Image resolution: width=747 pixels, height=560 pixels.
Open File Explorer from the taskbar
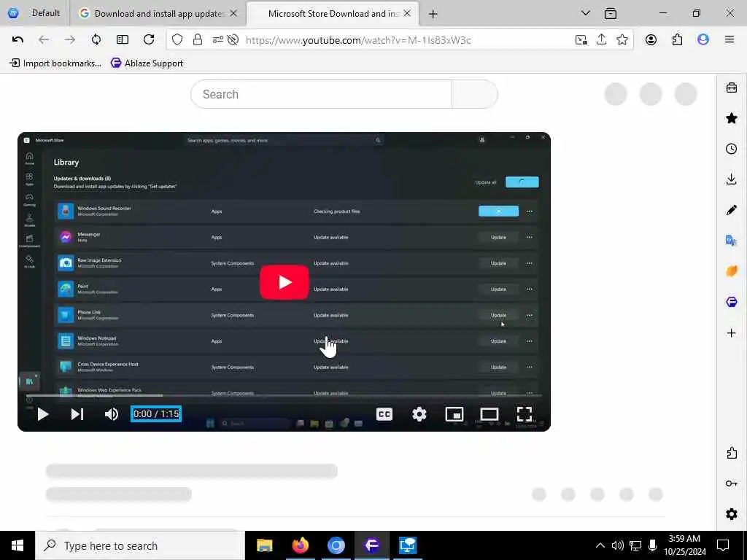[264, 545]
